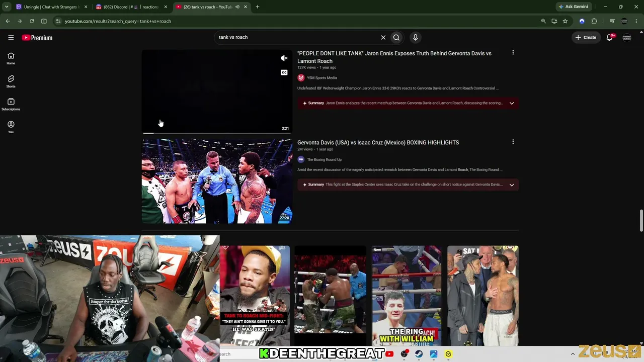The image size is (644, 362).
Task: Focus the YouTube search box
Action: click(297, 37)
